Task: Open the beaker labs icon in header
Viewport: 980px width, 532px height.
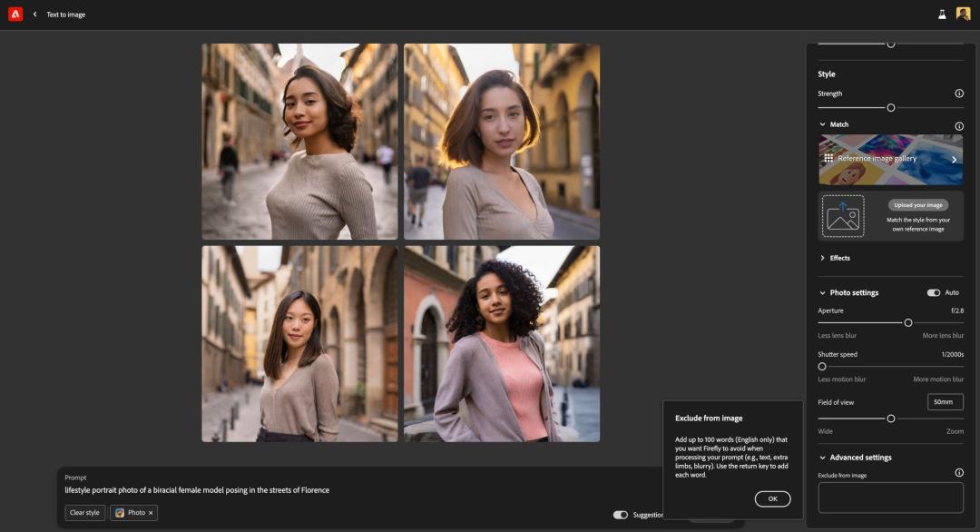Action: click(x=942, y=15)
